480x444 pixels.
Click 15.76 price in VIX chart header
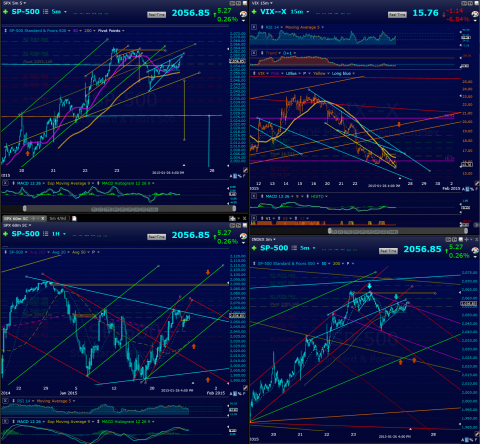pos(425,13)
